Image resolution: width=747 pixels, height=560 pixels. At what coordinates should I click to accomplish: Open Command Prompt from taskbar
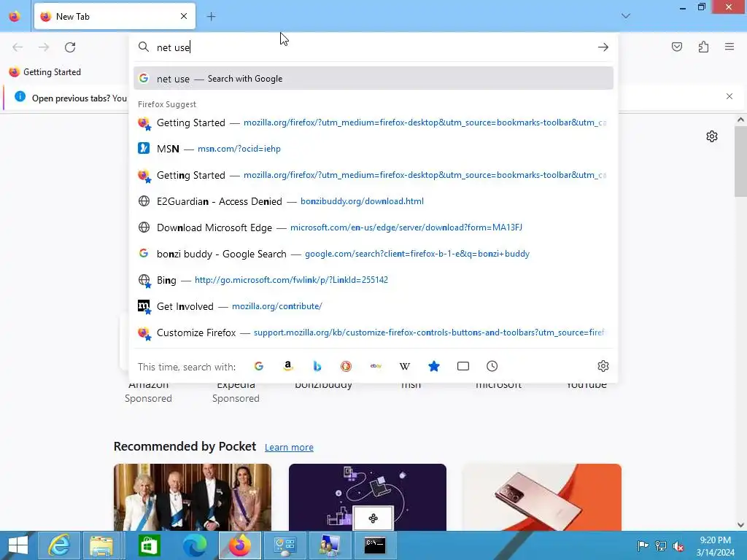point(375,545)
